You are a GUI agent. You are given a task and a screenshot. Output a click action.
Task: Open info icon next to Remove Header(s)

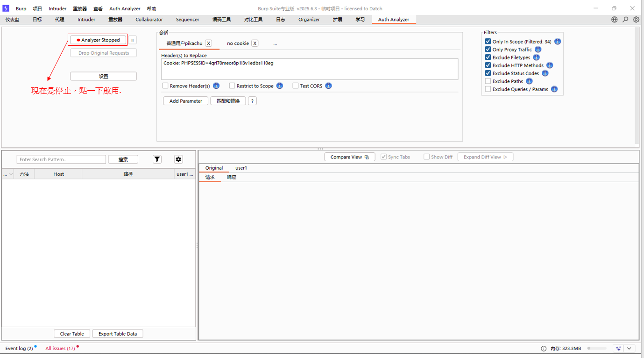point(216,86)
